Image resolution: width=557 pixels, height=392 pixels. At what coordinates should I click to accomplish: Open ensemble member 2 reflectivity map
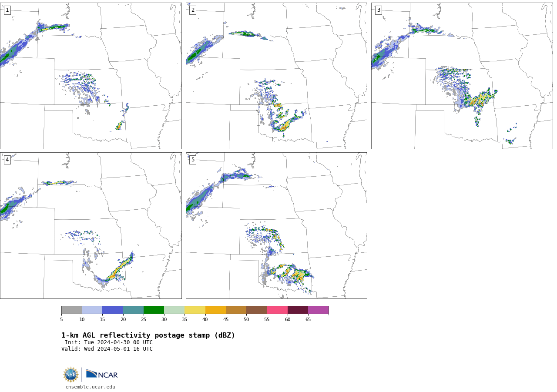coord(276,76)
